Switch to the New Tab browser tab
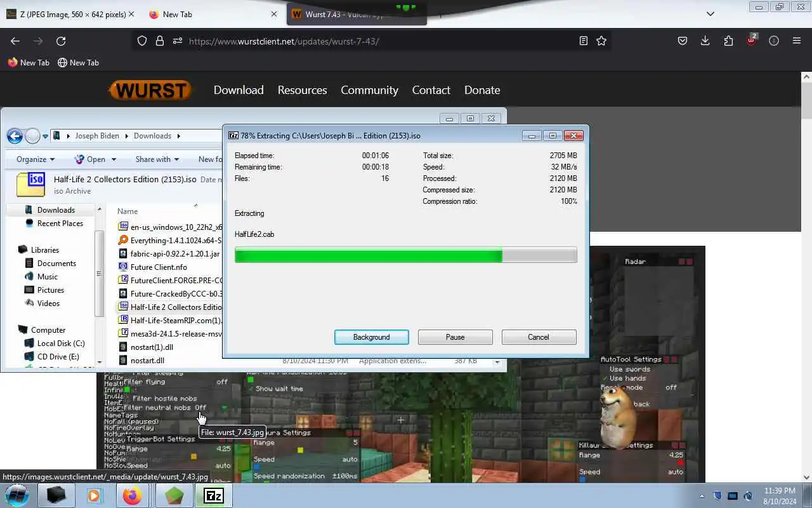Image resolution: width=812 pixels, height=508 pixels. coord(209,14)
